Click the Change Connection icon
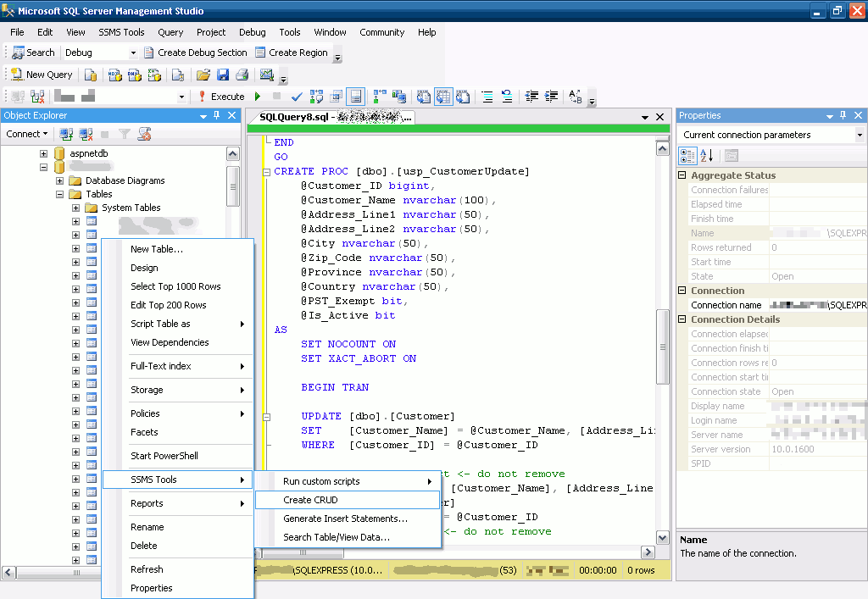Image resolution: width=868 pixels, height=599 pixels. (x=37, y=97)
